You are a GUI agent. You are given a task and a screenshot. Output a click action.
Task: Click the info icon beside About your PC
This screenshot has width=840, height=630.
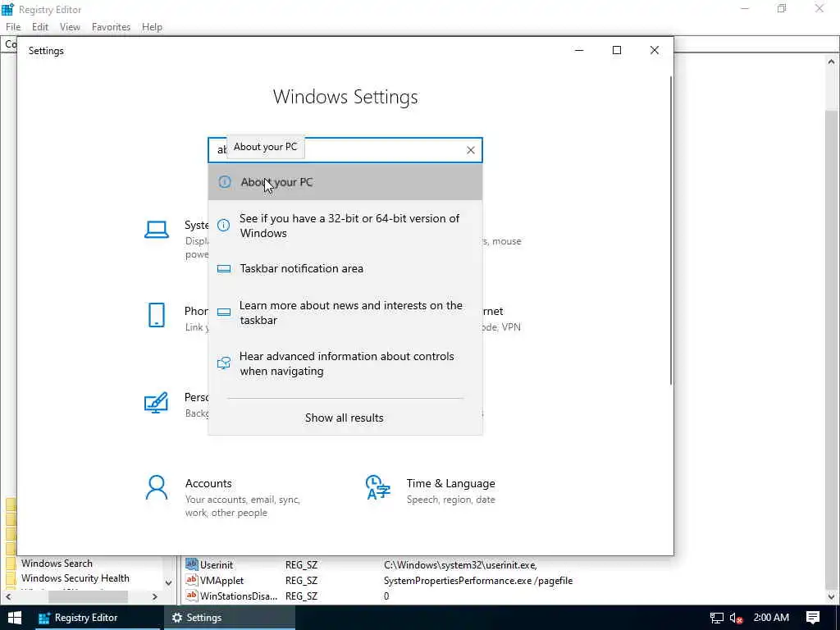tap(225, 182)
